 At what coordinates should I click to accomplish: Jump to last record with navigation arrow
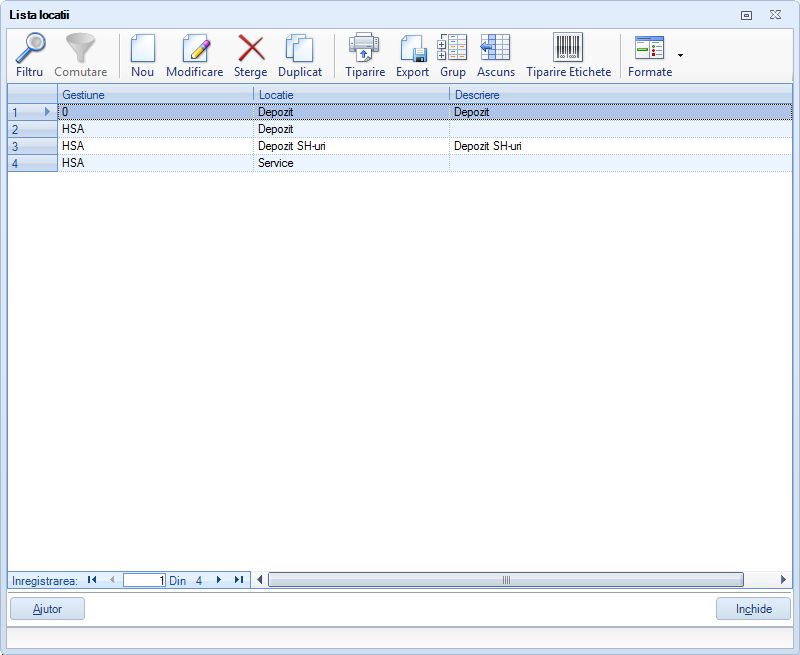pyautogui.click(x=237, y=579)
